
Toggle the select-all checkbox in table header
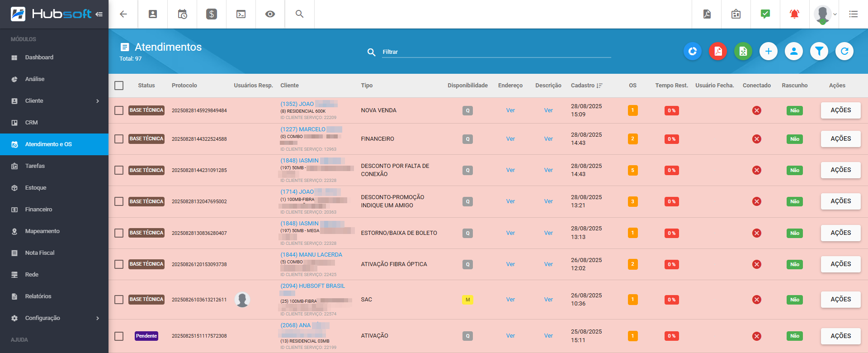click(x=119, y=86)
